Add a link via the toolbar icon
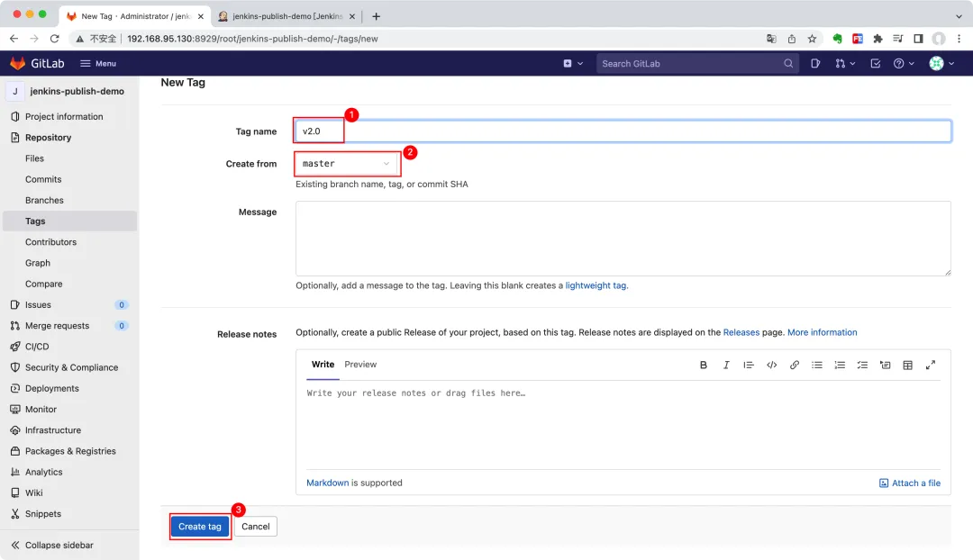The image size is (973, 560). click(x=795, y=365)
